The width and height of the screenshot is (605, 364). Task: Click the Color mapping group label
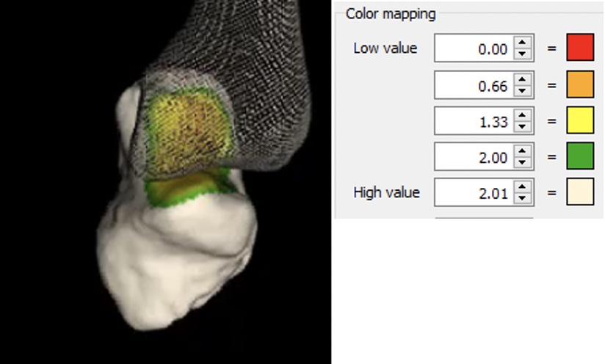tap(391, 14)
